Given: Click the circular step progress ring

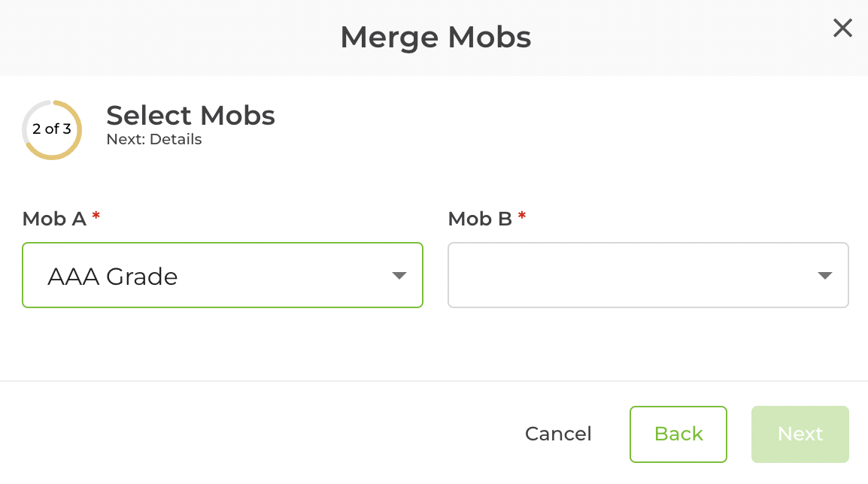Looking at the screenshot, I should [x=51, y=129].
